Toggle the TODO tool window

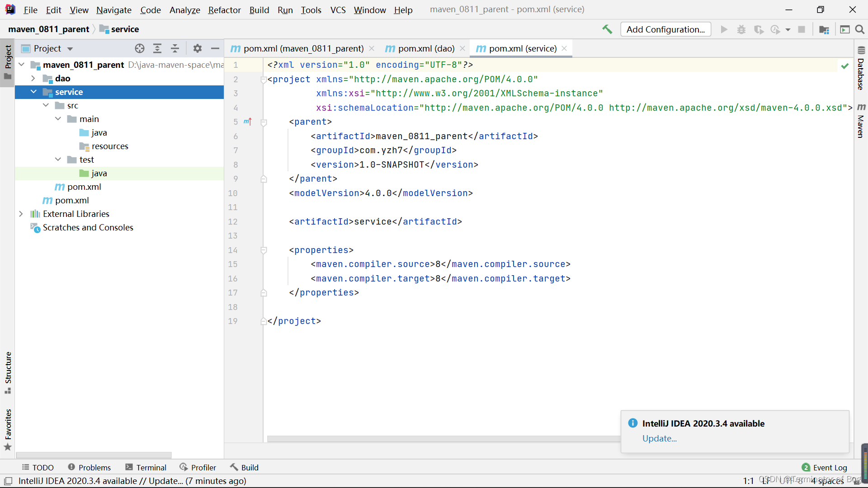pos(38,468)
